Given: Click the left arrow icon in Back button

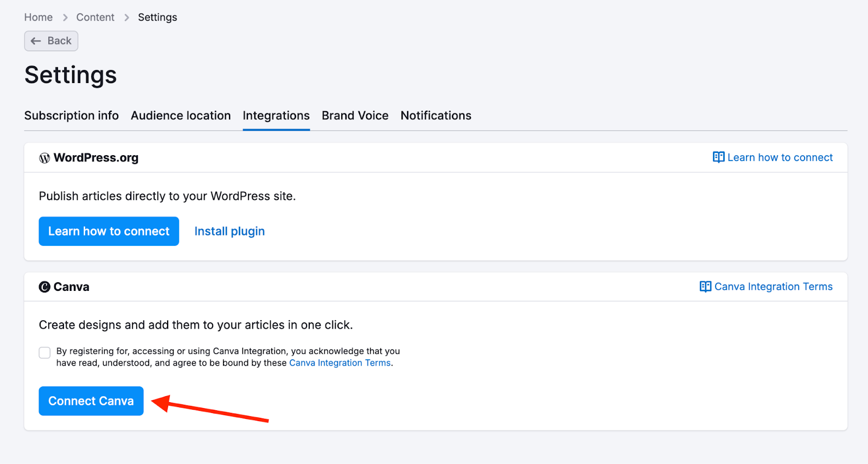Looking at the screenshot, I should [36, 41].
